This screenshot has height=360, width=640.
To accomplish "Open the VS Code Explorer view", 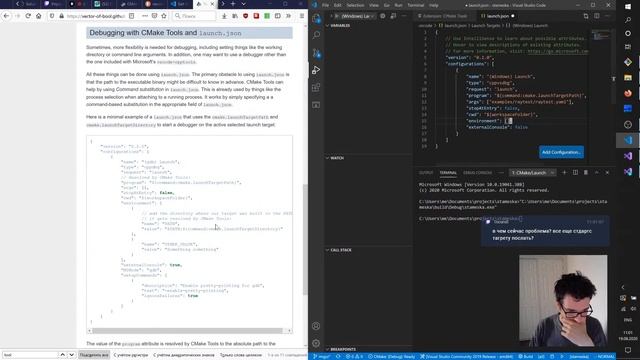I will click(316, 18).
